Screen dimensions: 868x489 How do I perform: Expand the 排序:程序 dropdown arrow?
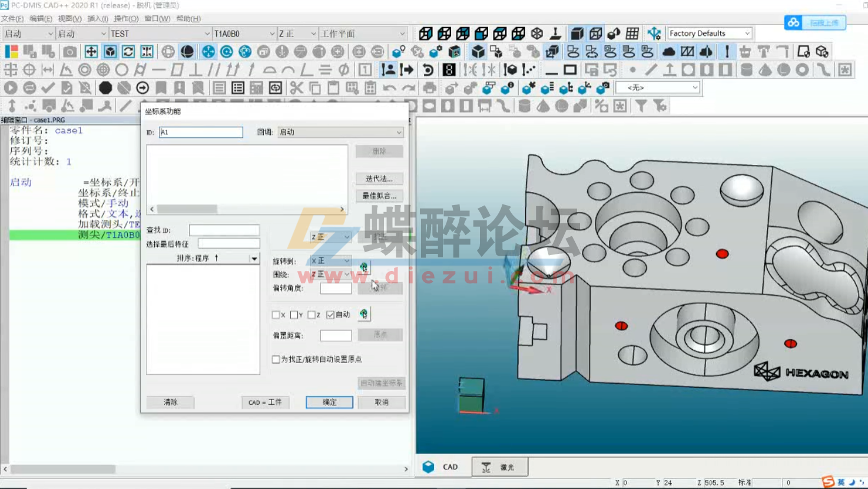[254, 258]
